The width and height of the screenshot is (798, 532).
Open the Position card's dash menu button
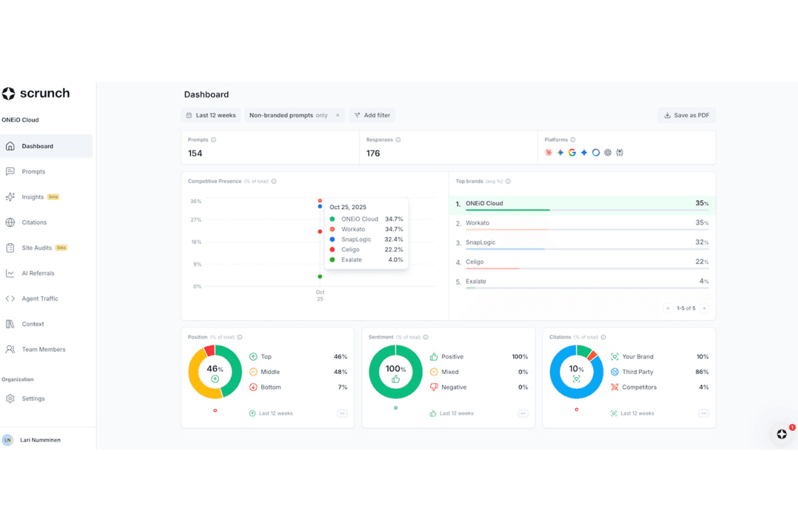pyautogui.click(x=342, y=413)
